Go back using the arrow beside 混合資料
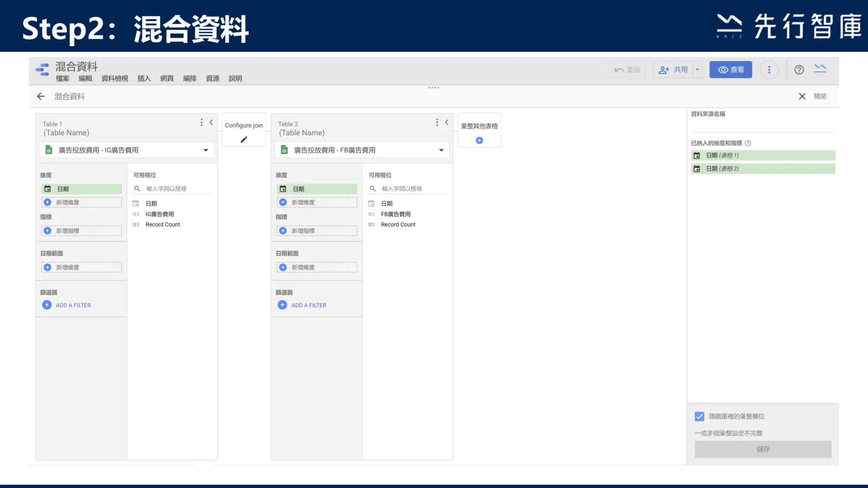Screen dimensions: 868x488 (x=41, y=96)
